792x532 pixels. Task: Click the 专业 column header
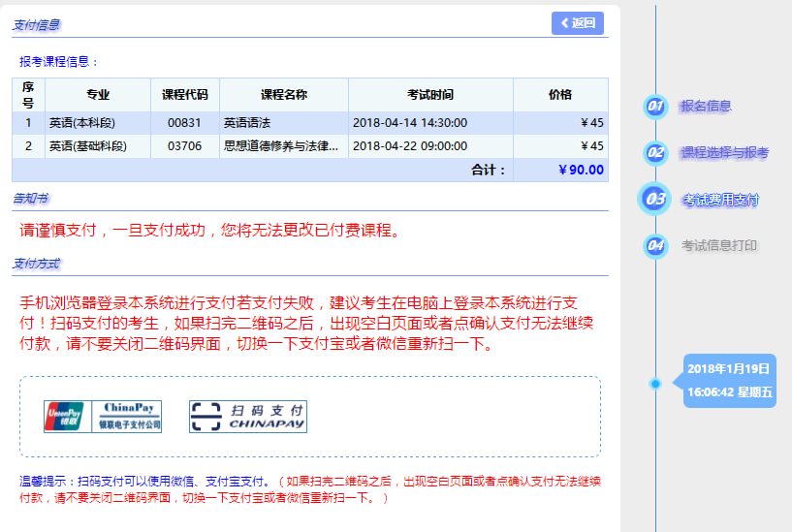98,95
